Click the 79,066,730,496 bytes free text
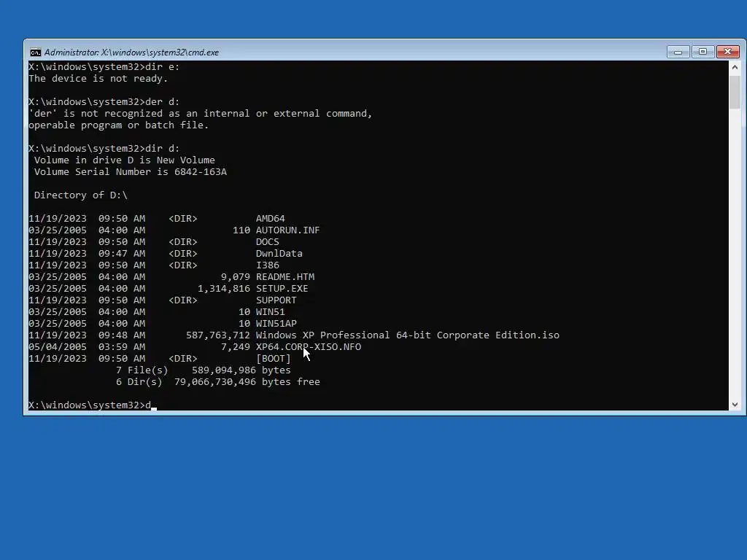This screenshot has width=747, height=560. click(247, 382)
